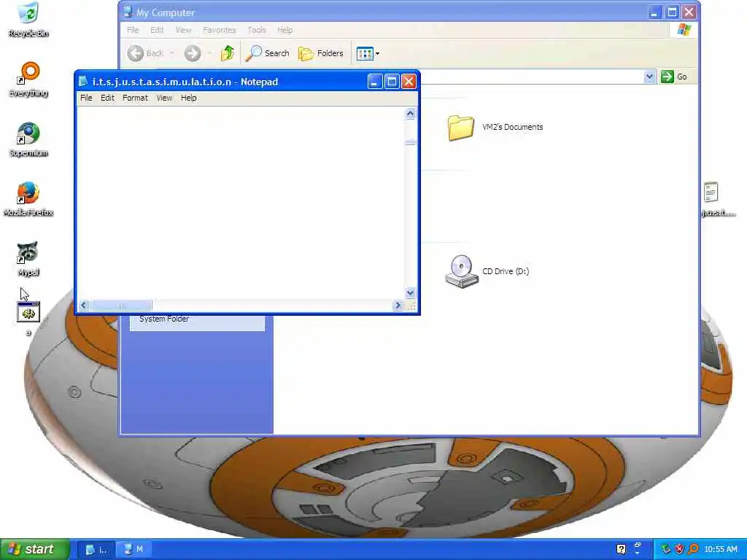Click the taskbar clock 10:55 AM
Viewport: 747px width, 560px height.
click(721, 550)
